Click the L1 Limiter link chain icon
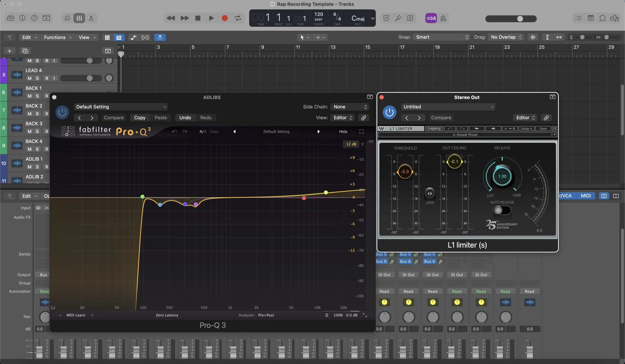 tap(546, 118)
